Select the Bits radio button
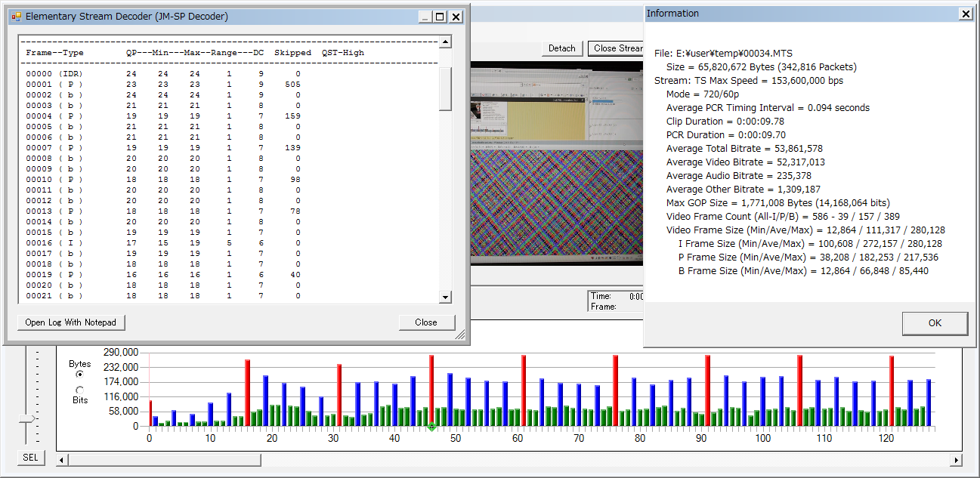The width and height of the screenshot is (980, 478). coord(80,390)
